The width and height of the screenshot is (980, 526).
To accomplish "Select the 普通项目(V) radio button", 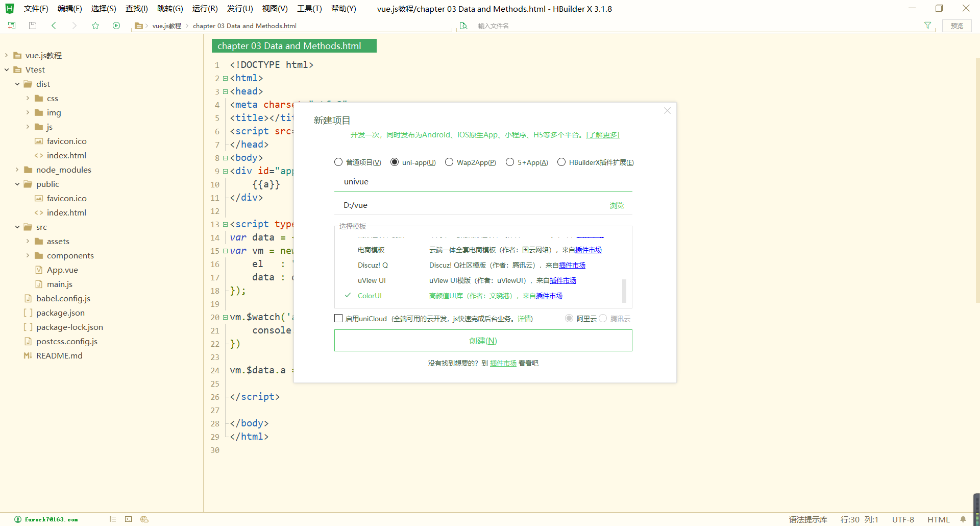I will (338, 162).
